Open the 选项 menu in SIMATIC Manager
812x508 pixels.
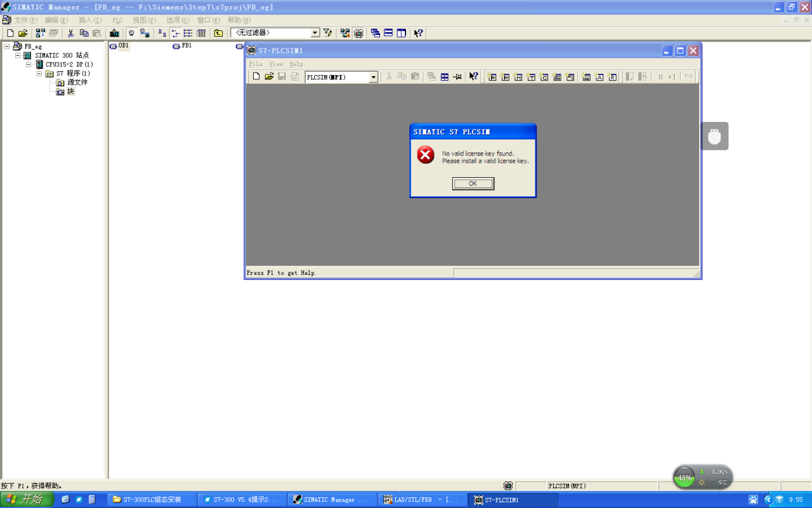click(x=178, y=20)
